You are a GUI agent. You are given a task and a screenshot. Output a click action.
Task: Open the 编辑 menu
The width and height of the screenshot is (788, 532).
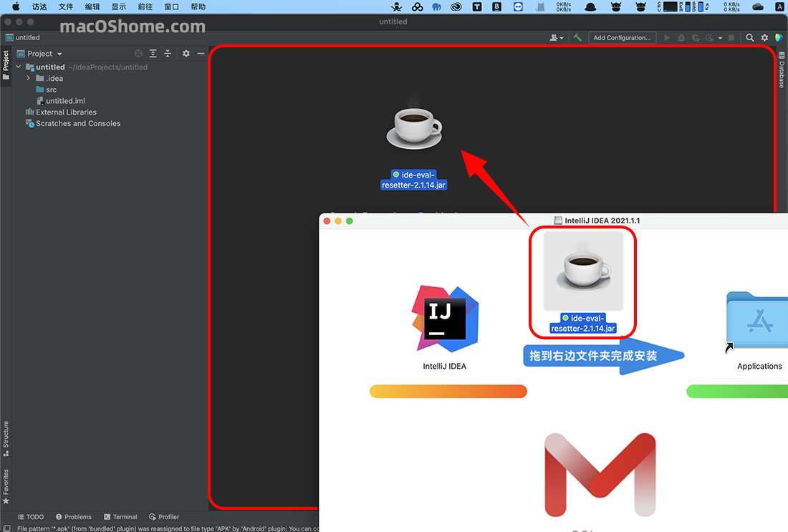(x=92, y=7)
